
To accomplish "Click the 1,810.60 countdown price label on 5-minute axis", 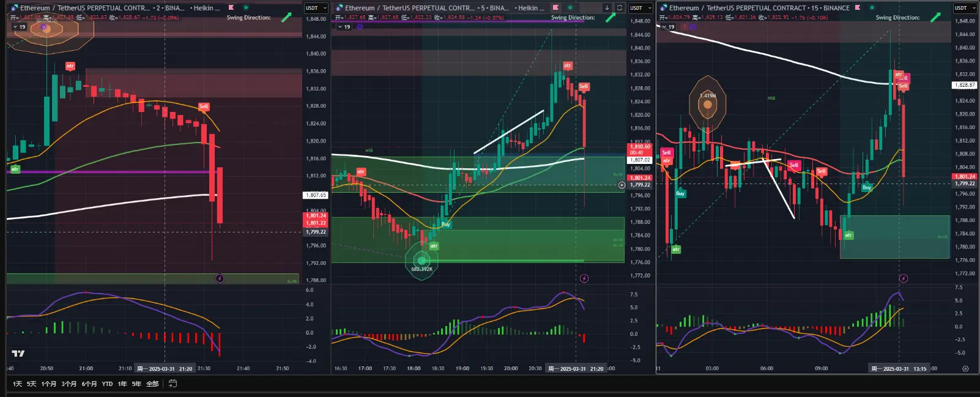I will pos(640,149).
